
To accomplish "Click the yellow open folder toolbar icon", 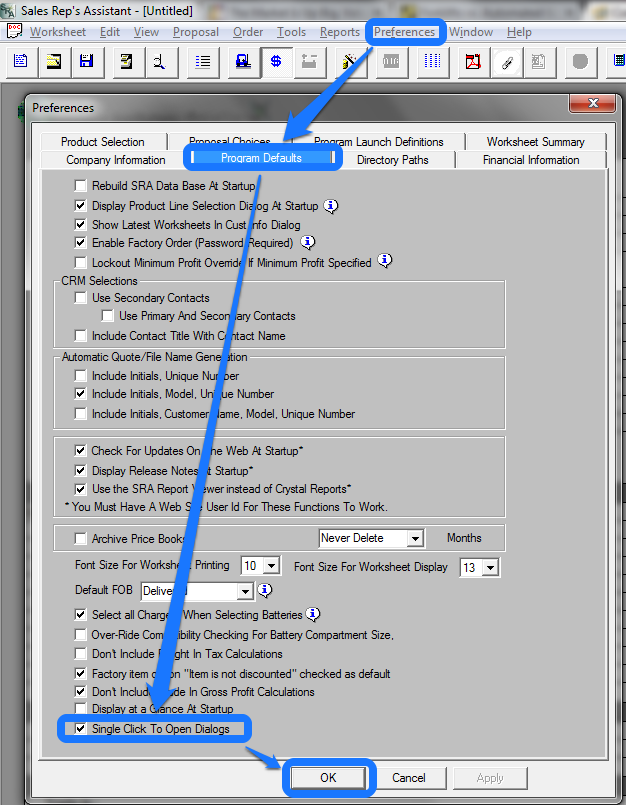I will coord(54,62).
